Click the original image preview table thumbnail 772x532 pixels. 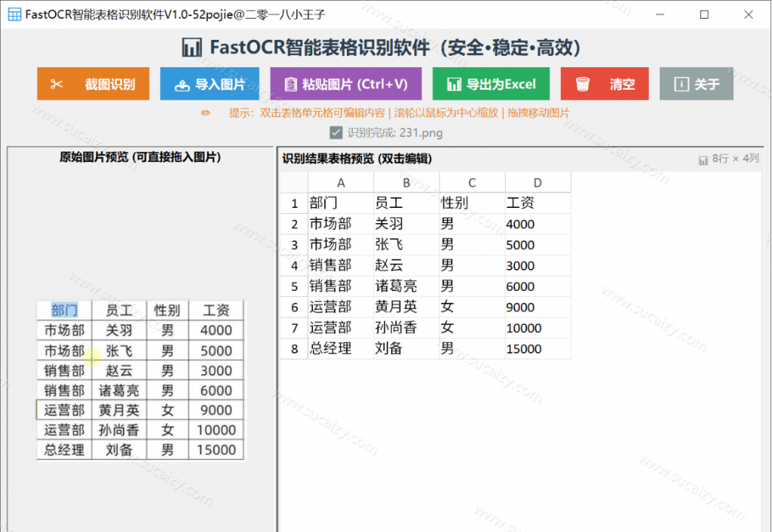pos(141,381)
